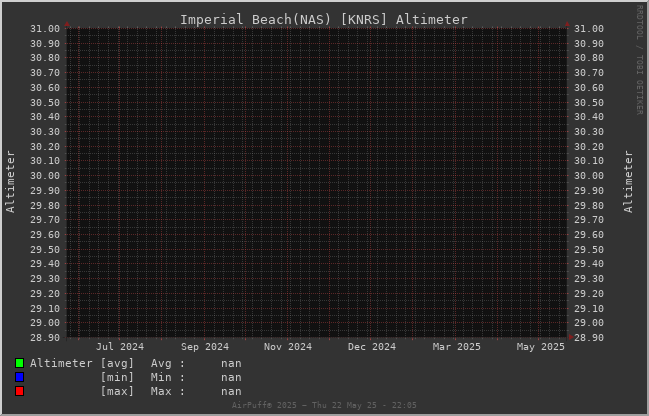Click the left axis '28.90' value
This screenshot has width=649, height=416.
tap(45, 337)
